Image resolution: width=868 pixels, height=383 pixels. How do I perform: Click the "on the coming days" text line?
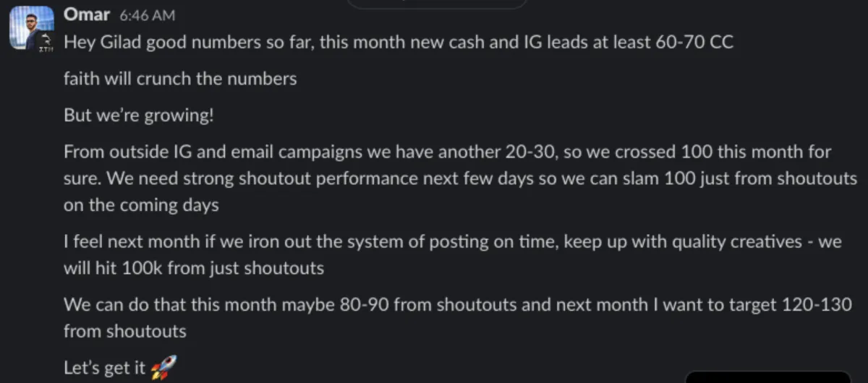tap(140, 205)
